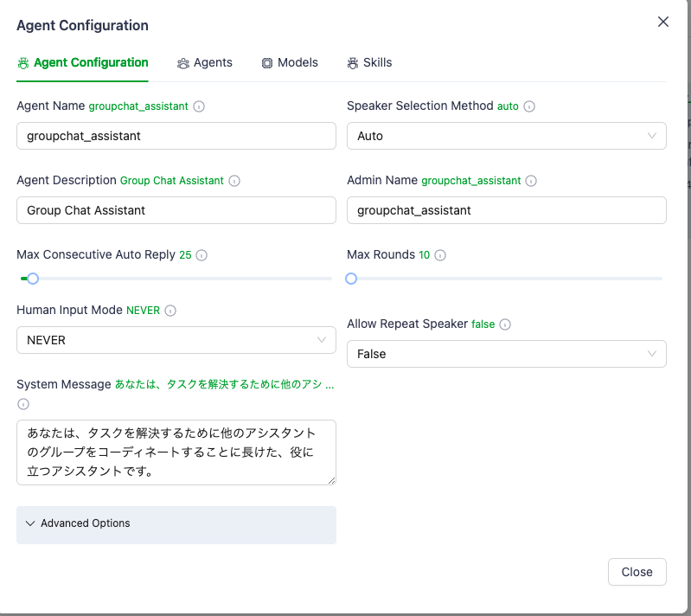
Task: Expand the Advanced Options section
Action: (176, 523)
